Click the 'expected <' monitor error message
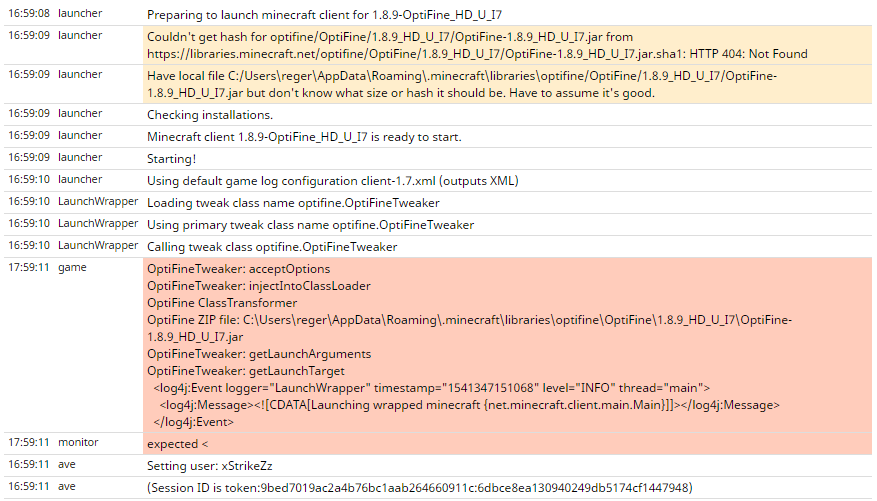 (x=177, y=444)
